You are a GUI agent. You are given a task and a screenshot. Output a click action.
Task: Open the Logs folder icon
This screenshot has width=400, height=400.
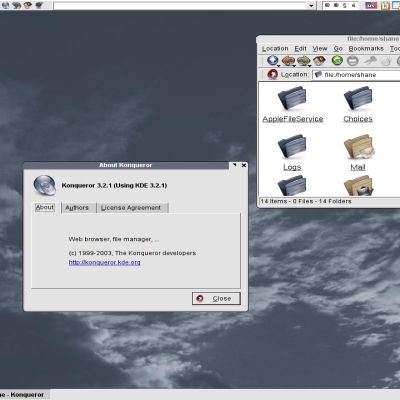(x=292, y=146)
